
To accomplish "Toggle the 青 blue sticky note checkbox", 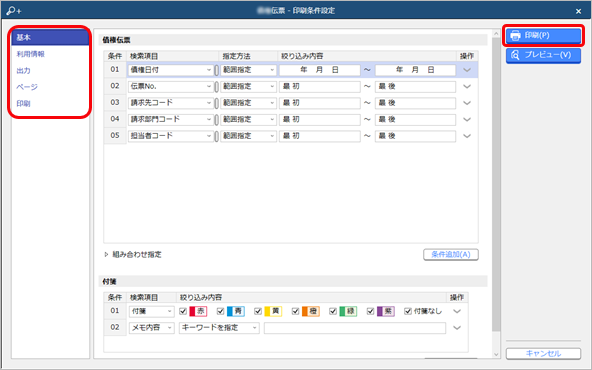I will pyautogui.click(x=220, y=311).
